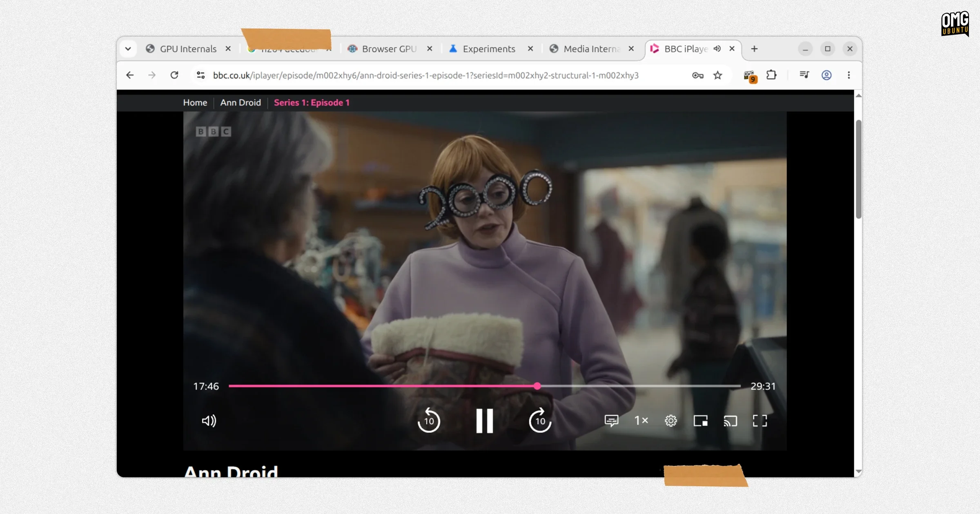Open the media controls toolbar icon

tap(804, 75)
